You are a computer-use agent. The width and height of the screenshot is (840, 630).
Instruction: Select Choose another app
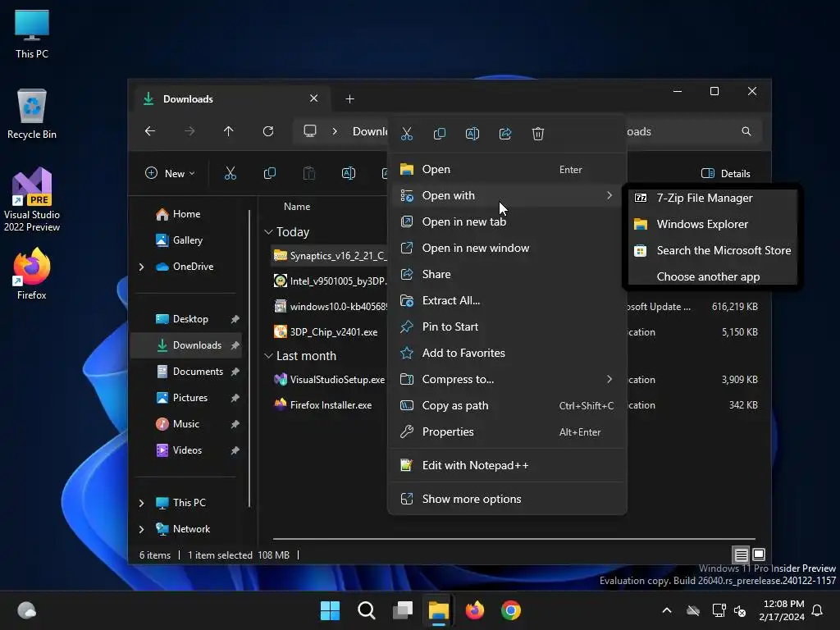712,277
